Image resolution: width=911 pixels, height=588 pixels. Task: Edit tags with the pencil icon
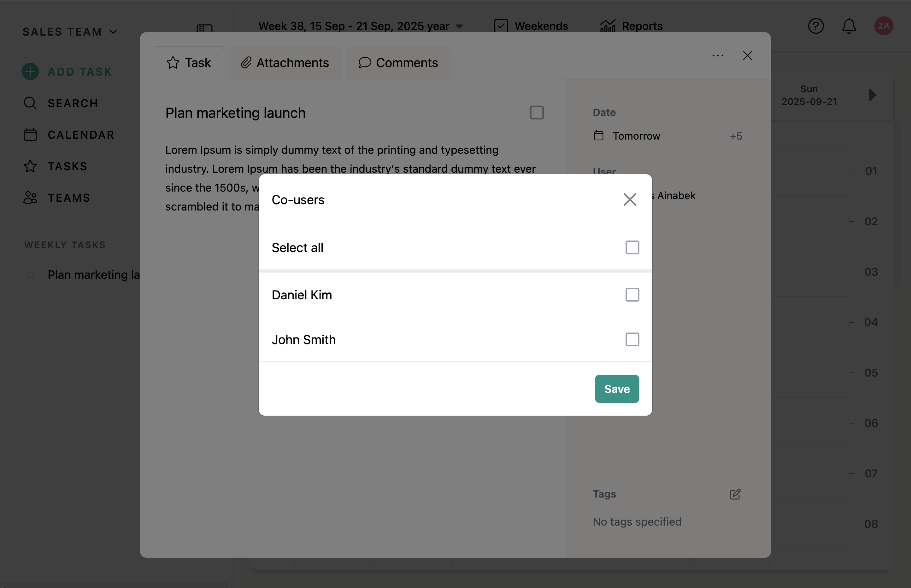(735, 494)
